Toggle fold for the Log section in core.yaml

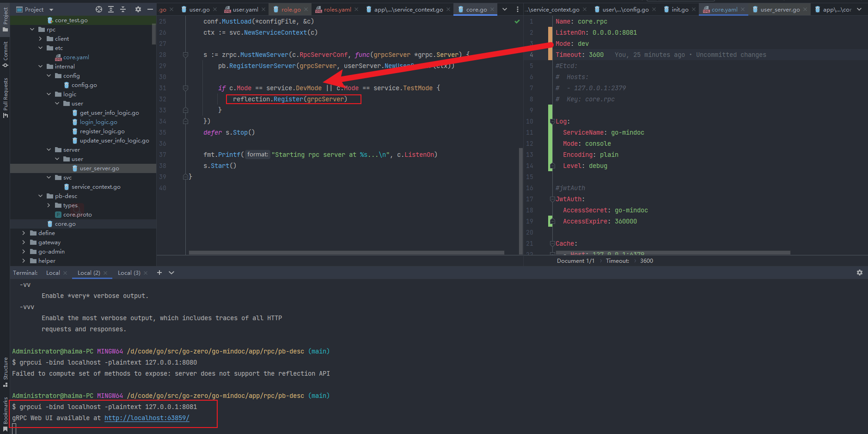pyautogui.click(x=552, y=122)
